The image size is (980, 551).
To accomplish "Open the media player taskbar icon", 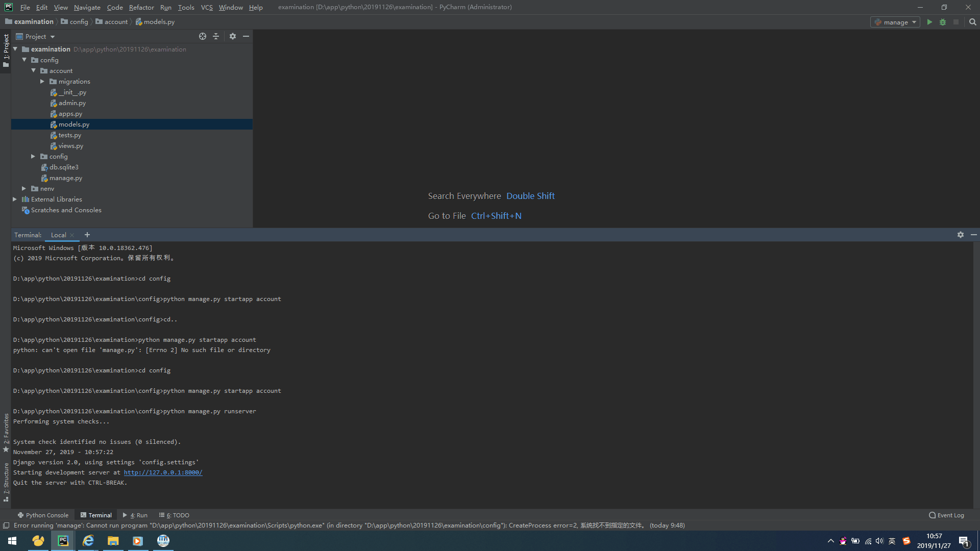I will pos(137,541).
